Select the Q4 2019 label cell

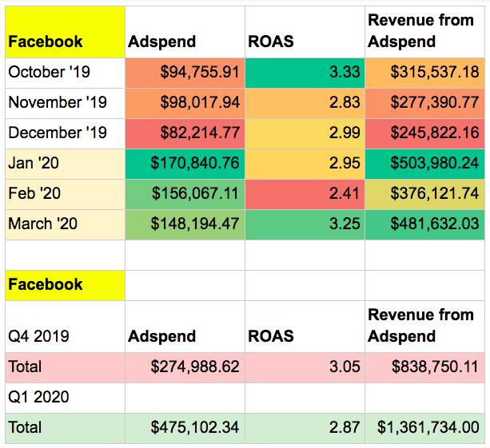[64, 336]
